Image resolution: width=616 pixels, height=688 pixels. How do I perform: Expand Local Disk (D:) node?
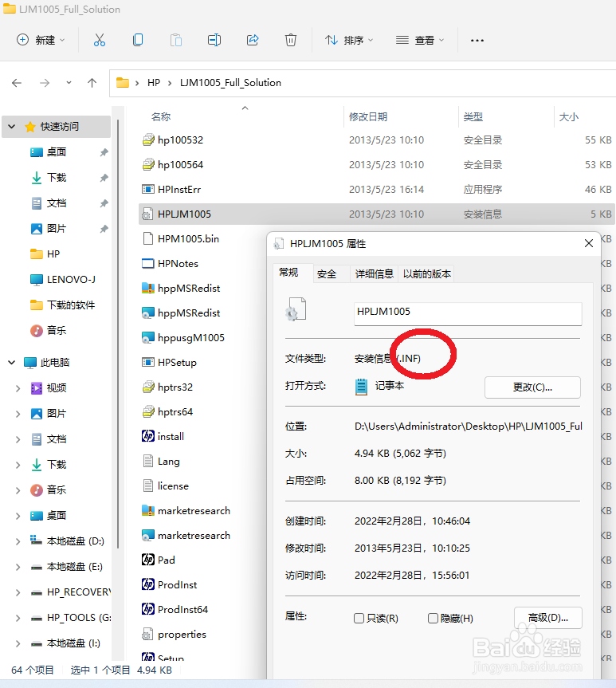(18, 541)
